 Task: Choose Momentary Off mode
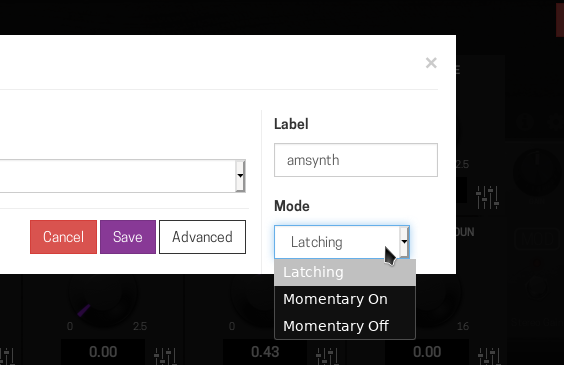tap(345, 326)
